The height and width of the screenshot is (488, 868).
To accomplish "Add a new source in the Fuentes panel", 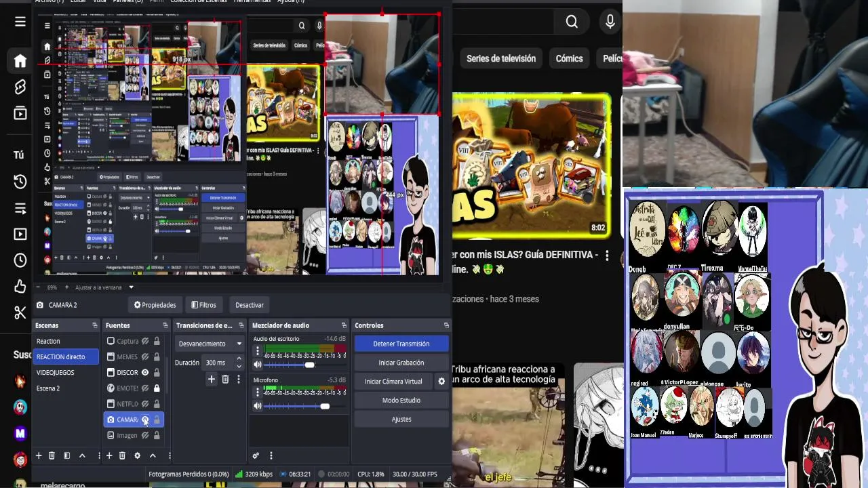I will click(x=109, y=456).
